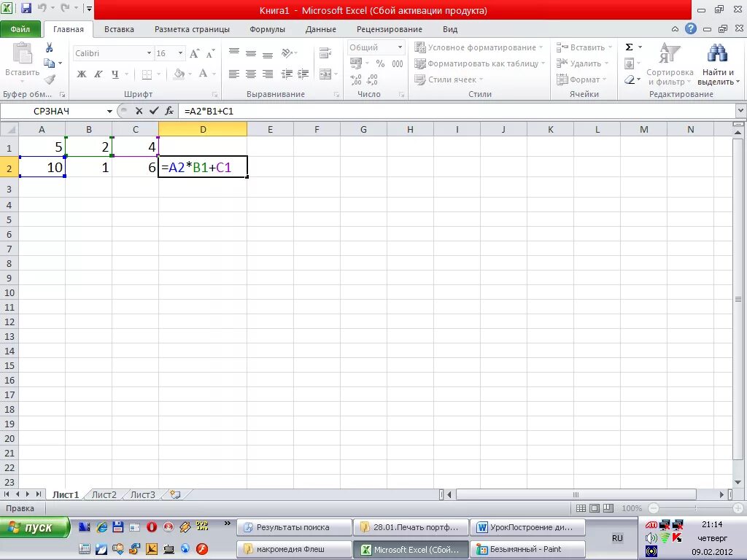
Task: Expand the formula bar
Action: (740, 111)
